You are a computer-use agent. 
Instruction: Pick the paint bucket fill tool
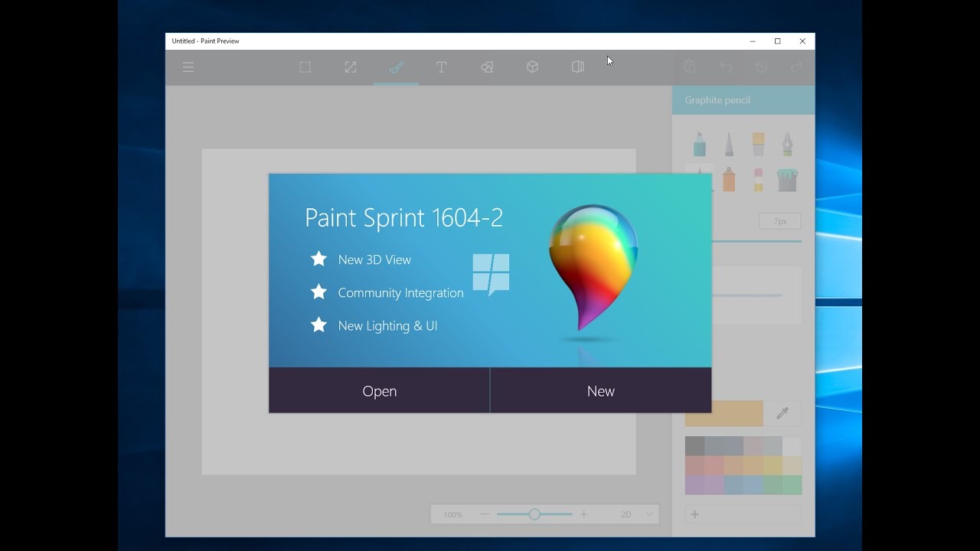(x=787, y=180)
